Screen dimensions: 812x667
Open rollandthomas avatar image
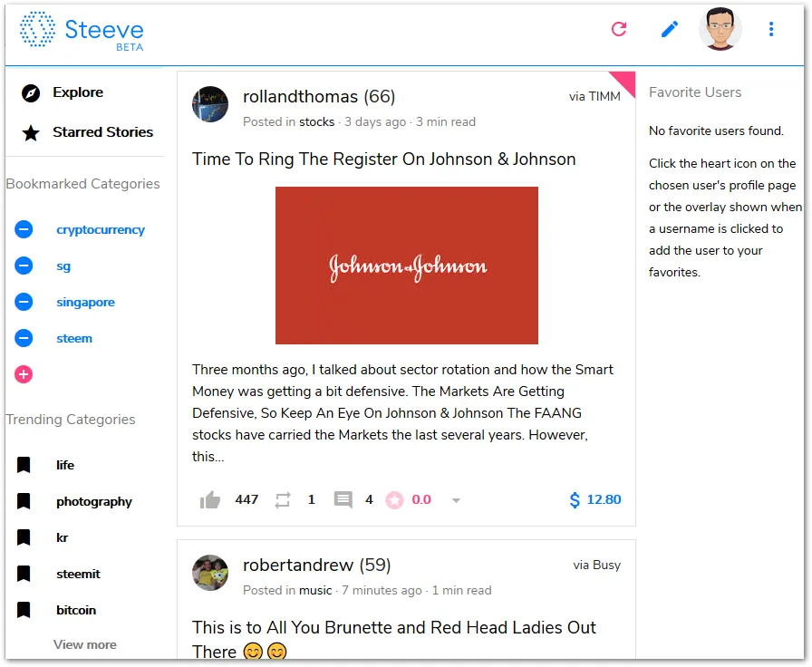(210, 104)
